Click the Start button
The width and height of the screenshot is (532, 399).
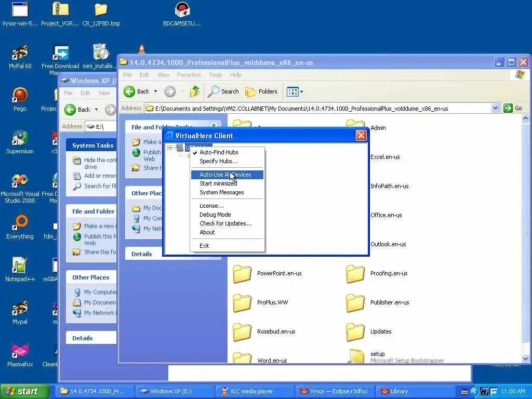click(x=25, y=391)
